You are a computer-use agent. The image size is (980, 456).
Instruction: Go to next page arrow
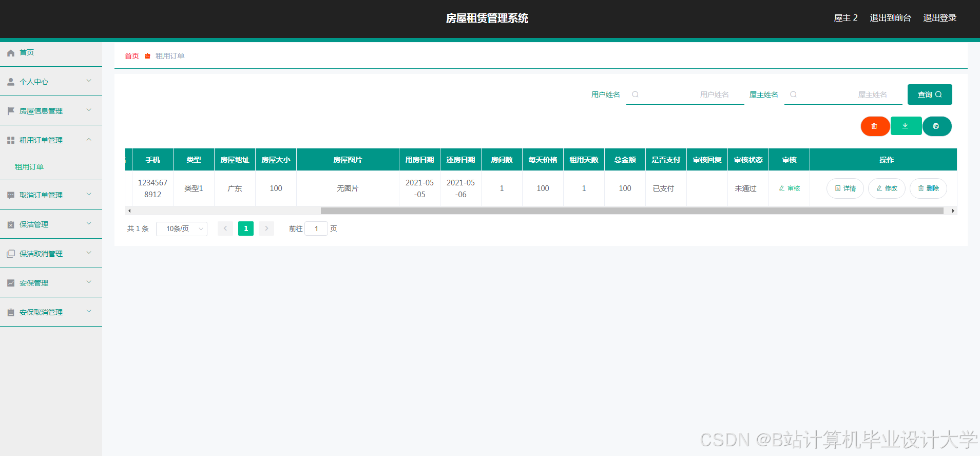tap(266, 229)
